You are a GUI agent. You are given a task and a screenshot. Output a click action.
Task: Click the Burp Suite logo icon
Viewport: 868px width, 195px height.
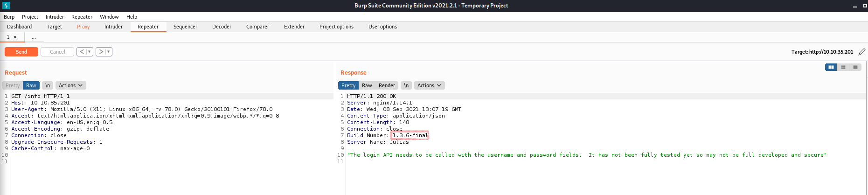point(6,6)
